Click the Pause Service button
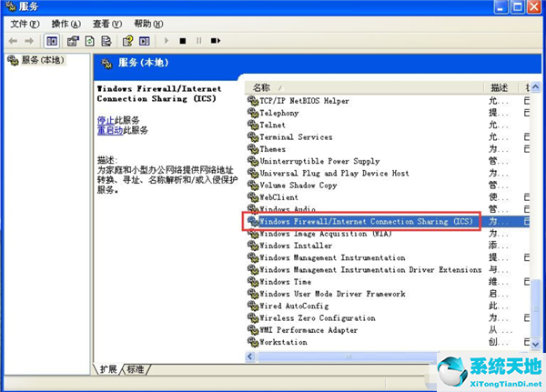This screenshot has width=546, height=392. click(198, 41)
